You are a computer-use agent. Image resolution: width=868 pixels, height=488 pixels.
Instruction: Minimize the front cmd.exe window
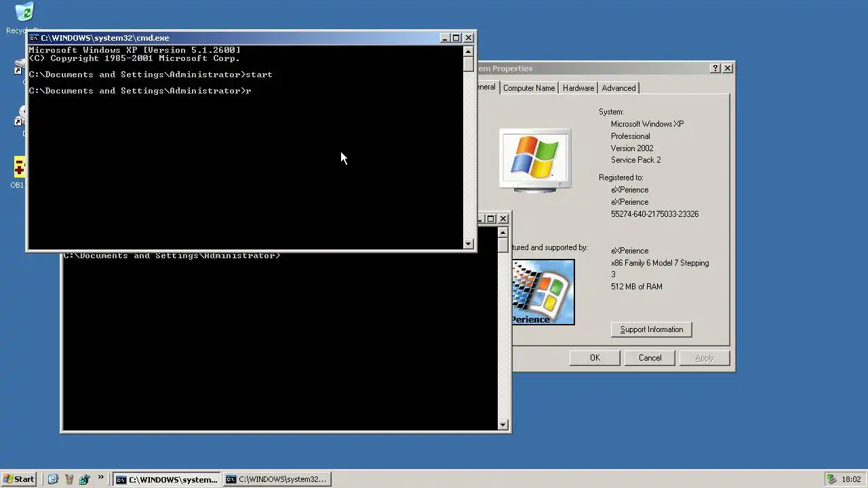pos(444,38)
